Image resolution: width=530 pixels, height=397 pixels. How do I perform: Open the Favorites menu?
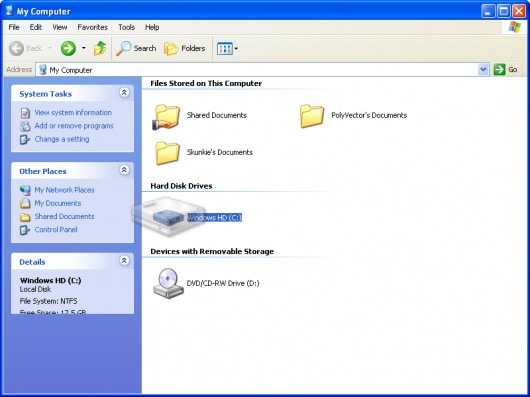92,27
